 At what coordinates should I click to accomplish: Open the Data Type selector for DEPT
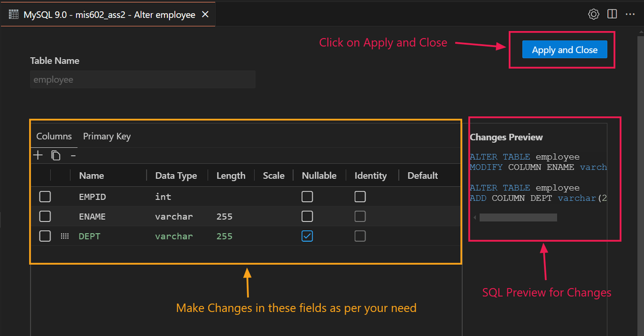[x=174, y=236]
